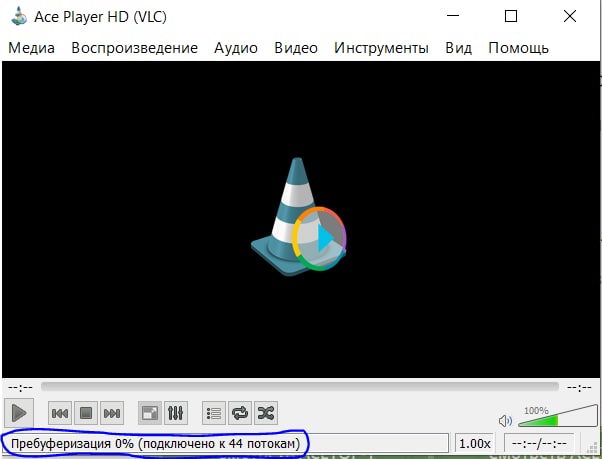Show the playlist
This screenshot has height=459, width=602.
[x=214, y=413]
